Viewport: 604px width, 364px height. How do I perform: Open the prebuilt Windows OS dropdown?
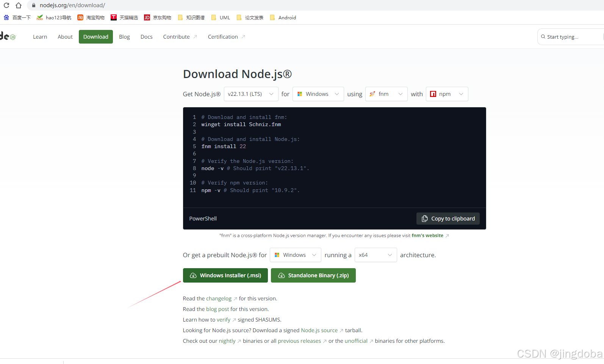(295, 255)
